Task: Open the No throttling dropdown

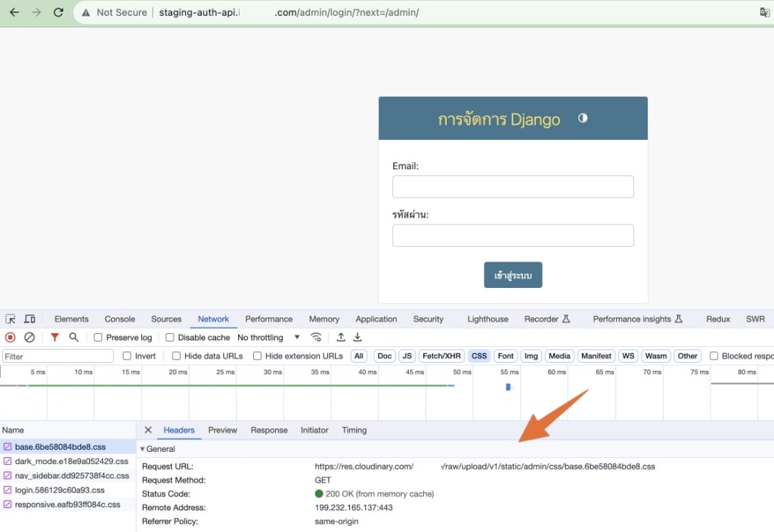Action: 268,338
